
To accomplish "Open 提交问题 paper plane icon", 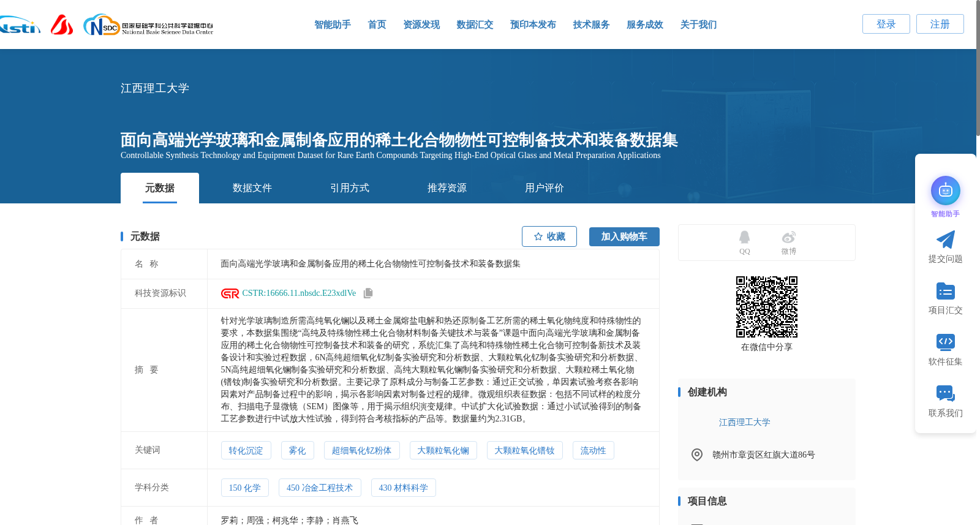I will [x=946, y=240].
